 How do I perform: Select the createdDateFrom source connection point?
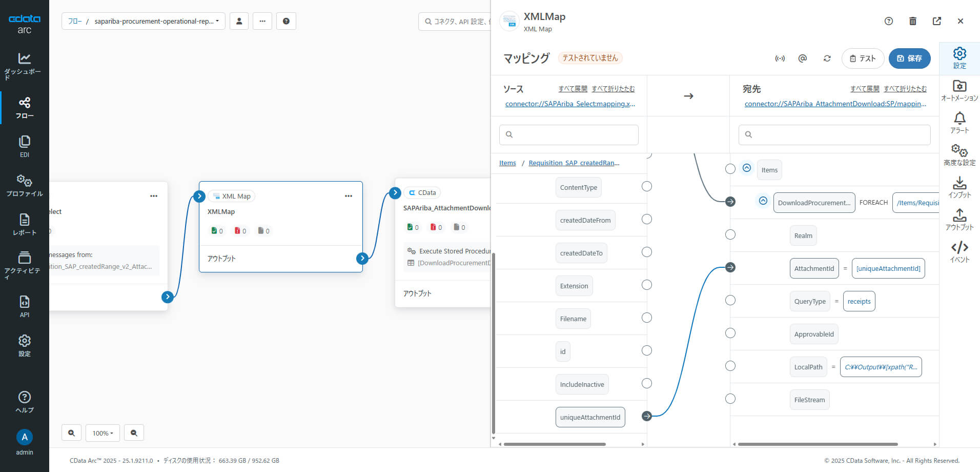coord(647,219)
